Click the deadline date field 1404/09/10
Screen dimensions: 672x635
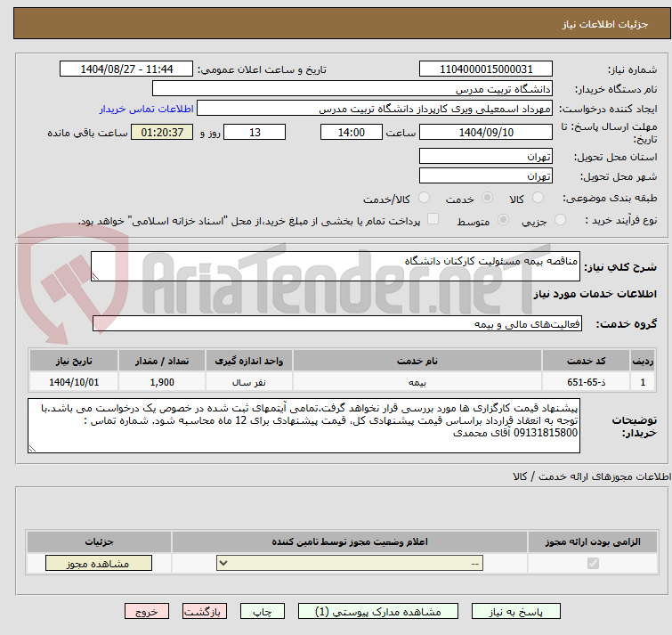486,132
